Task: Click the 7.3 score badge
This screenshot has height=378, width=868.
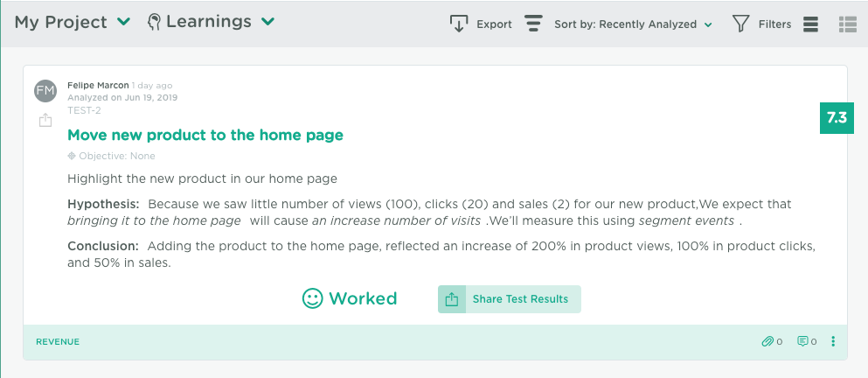Action: 837,118
